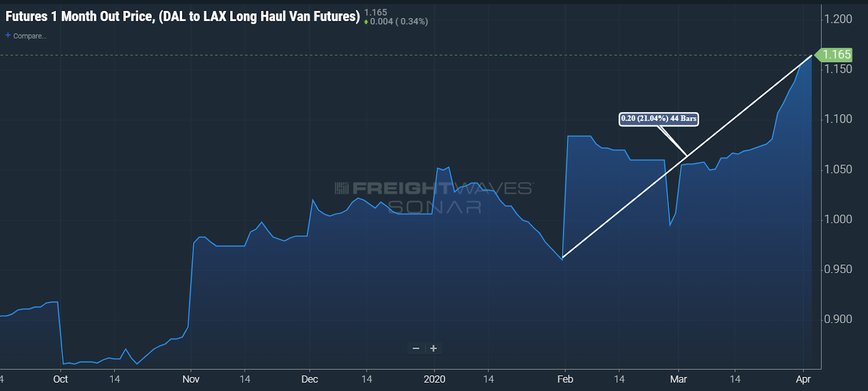This screenshot has height=391, width=868.
Task: Select Nov on the time axis
Action: (x=190, y=379)
